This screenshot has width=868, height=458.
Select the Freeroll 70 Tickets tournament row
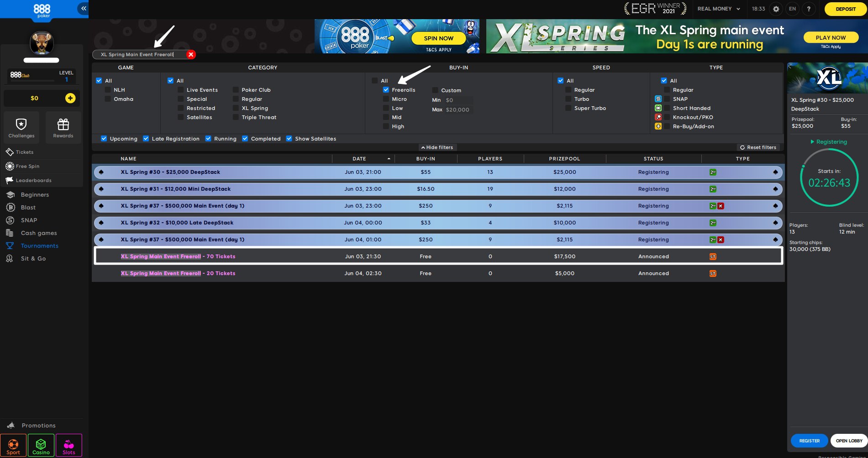(x=438, y=256)
